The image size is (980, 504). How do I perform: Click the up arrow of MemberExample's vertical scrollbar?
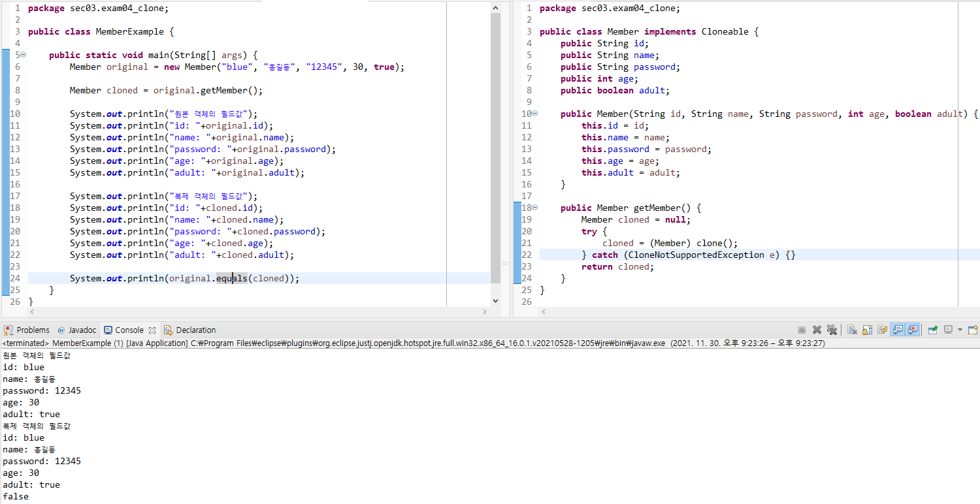coord(495,7)
